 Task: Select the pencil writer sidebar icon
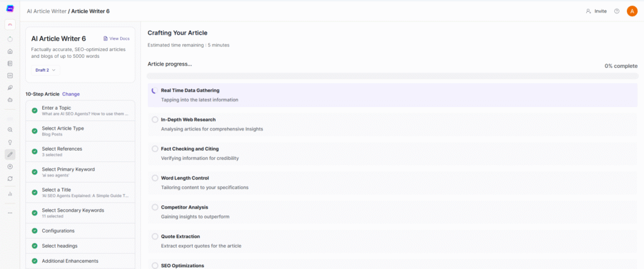point(10,154)
